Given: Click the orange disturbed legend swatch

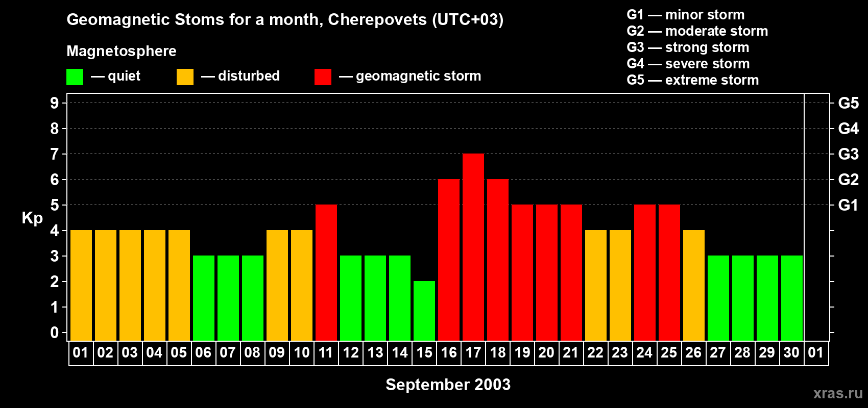Looking at the screenshot, I should coord(185,77).
